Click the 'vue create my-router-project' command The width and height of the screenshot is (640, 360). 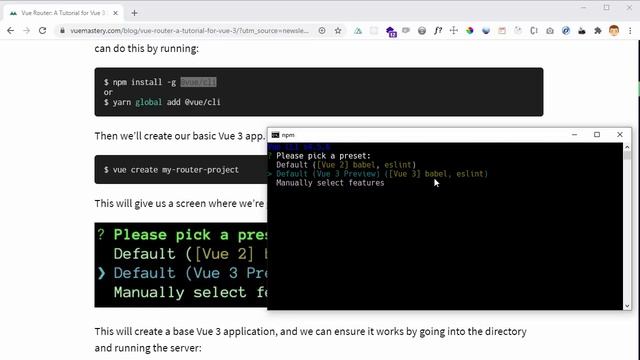pos(171,170)
